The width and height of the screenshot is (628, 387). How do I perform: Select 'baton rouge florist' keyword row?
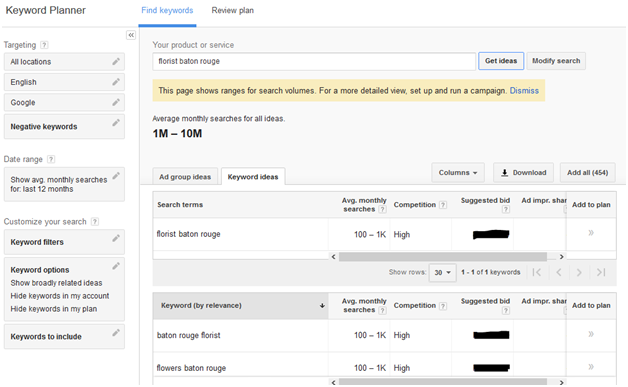pyautogui.click(x=384, y=335)
